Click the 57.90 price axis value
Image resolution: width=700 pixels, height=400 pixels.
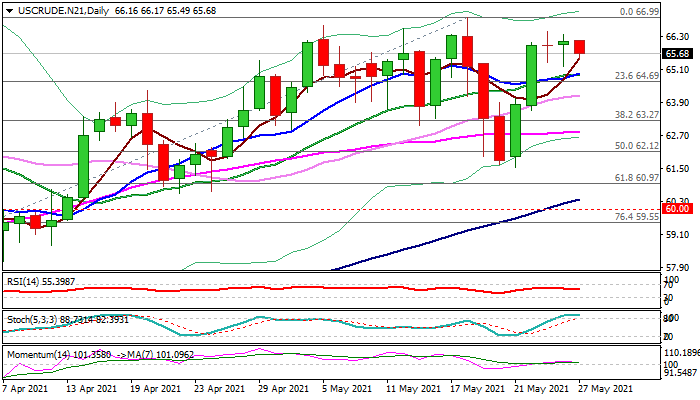(x=678, y=268)
